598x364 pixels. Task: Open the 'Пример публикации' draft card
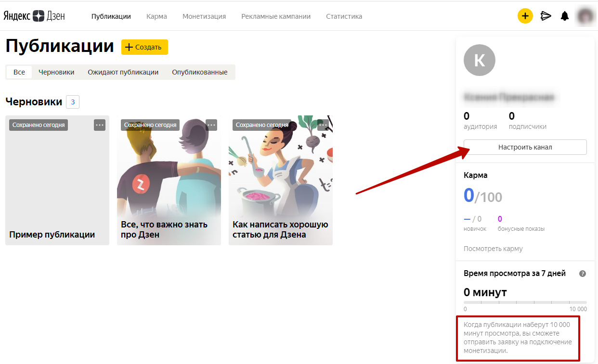point(57,180)
